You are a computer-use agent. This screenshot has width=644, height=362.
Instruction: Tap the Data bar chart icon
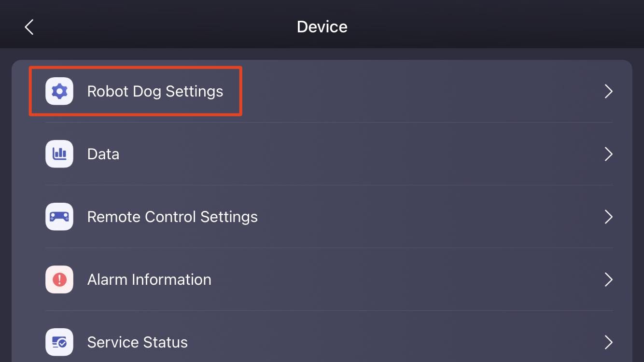[59, 154]
